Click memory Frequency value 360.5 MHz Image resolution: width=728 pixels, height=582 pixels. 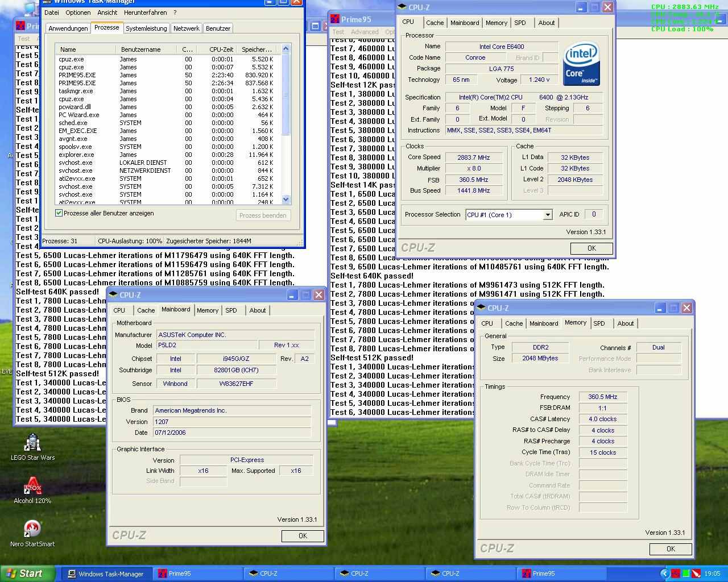(x=602, y=397)
